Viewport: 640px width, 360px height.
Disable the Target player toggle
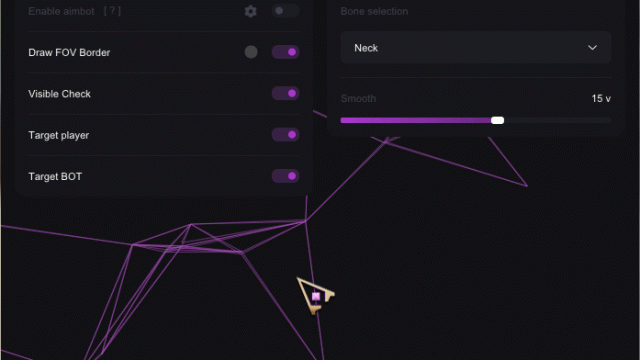click(x=285, y=135)
